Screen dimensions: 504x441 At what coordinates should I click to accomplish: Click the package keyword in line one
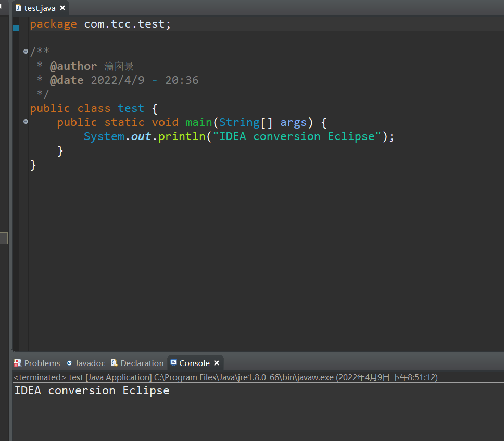click(53, 24)
